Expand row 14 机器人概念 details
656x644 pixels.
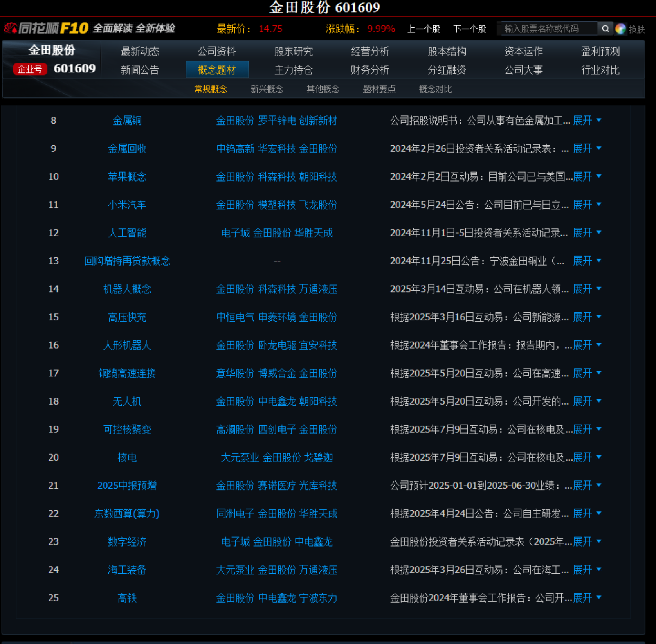(587, 289)
